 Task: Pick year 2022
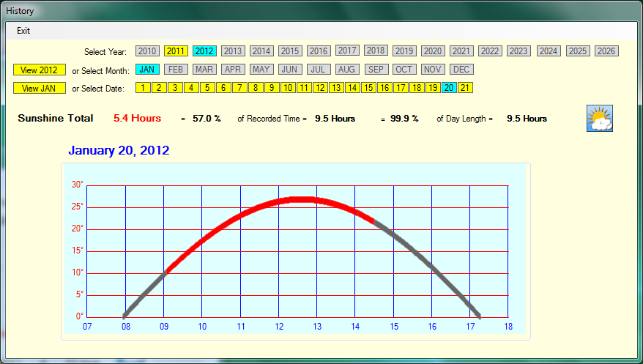[x=490, y=51]
